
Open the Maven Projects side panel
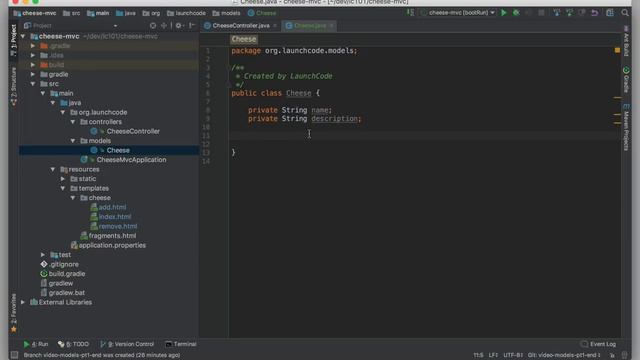(x=626, y=128)
